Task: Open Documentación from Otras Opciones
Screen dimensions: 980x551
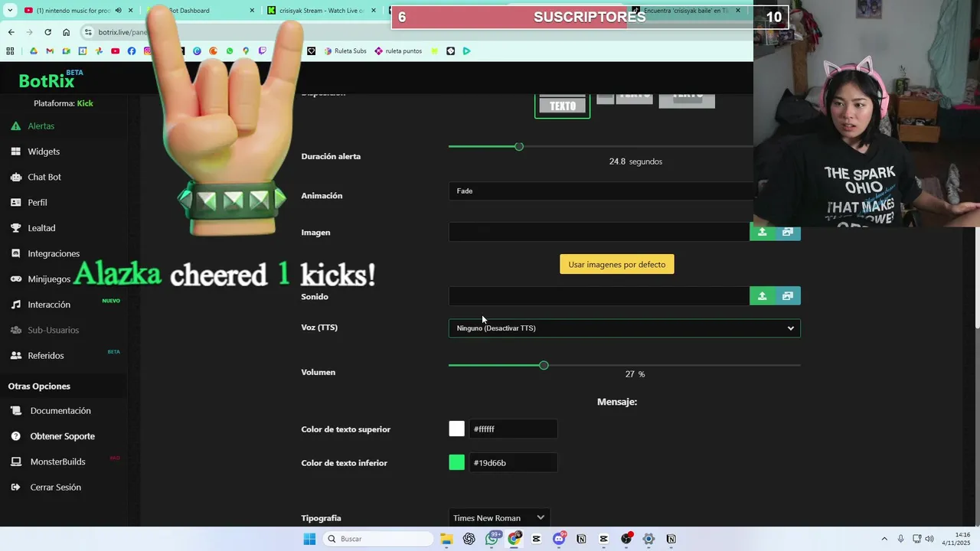Action: 60,411
